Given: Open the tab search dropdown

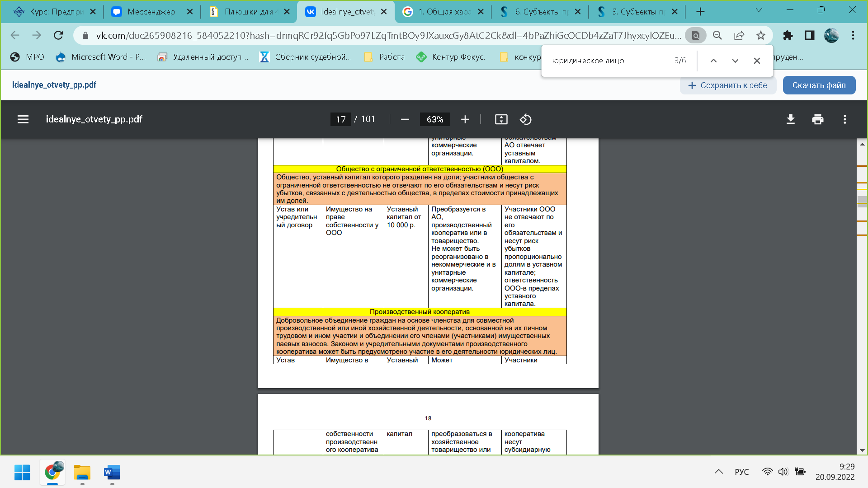Looking at the screenshot, I should point(759,10).
